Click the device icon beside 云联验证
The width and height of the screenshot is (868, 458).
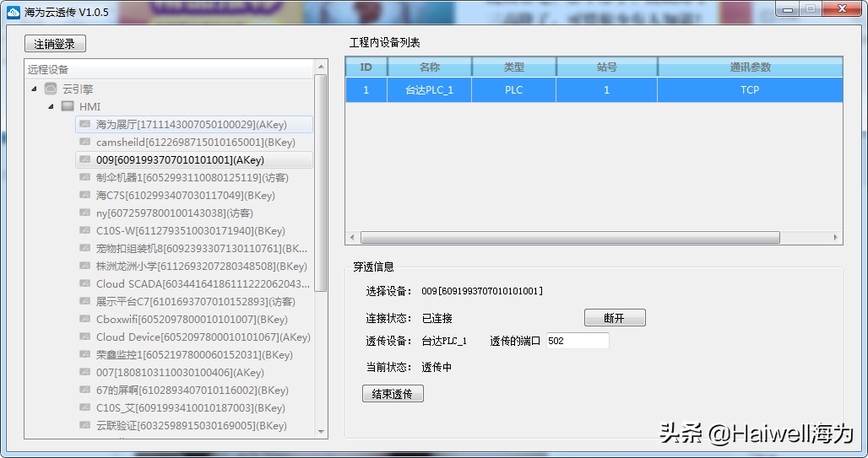pyautogui.click(x=84, y=425)
